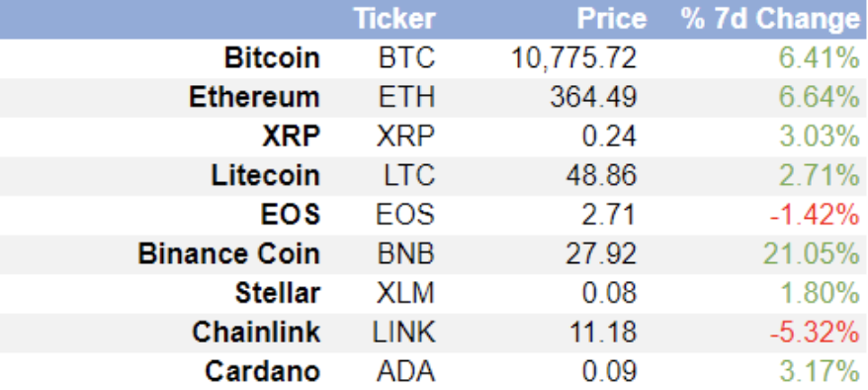Select the Binance Coin name cell

[x=229, y=254]
